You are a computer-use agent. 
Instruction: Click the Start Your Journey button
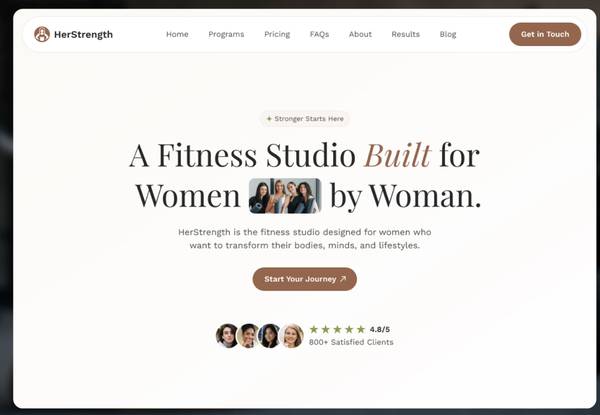coord(305,279)
